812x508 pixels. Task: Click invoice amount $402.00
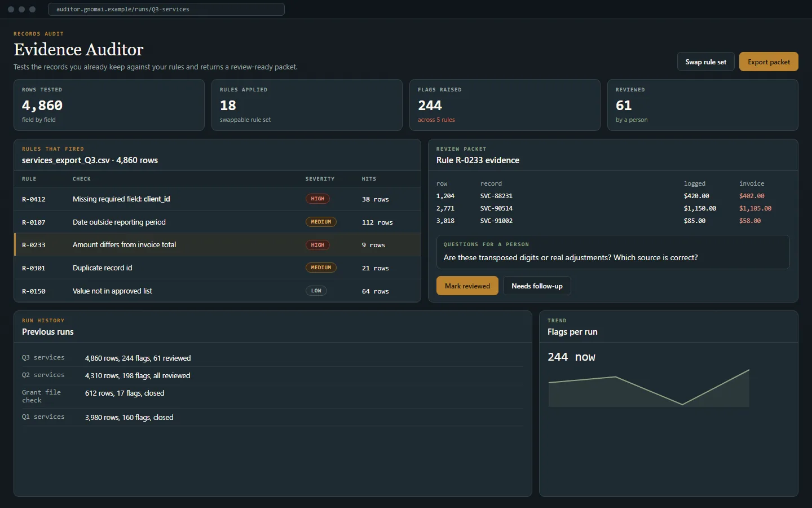[x=752, y=196]
